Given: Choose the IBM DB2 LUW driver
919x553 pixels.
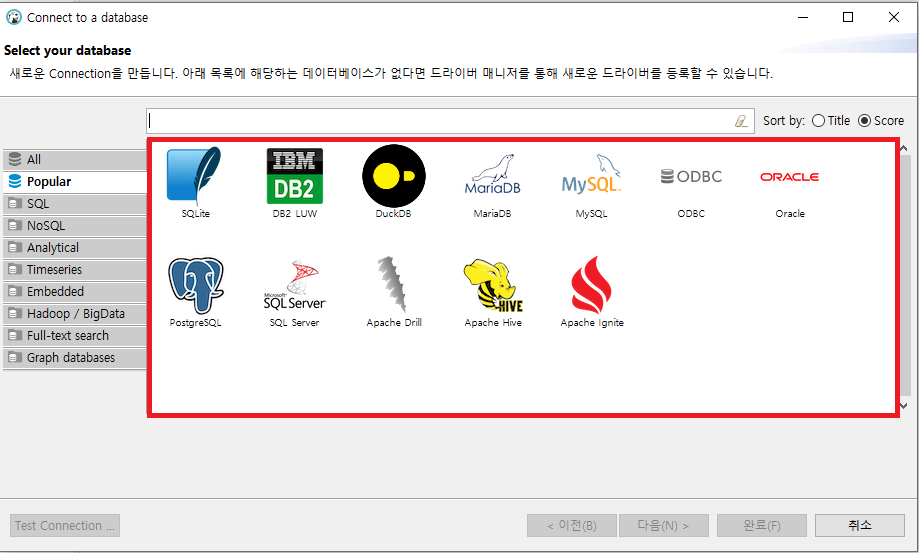Looking at the screenshot, I should point(294,176).
